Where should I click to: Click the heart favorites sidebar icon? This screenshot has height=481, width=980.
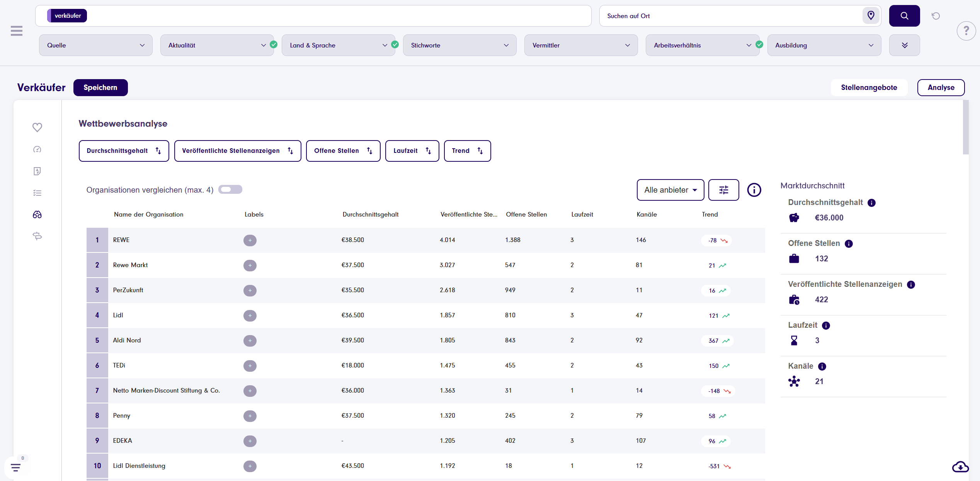point(37,127)
